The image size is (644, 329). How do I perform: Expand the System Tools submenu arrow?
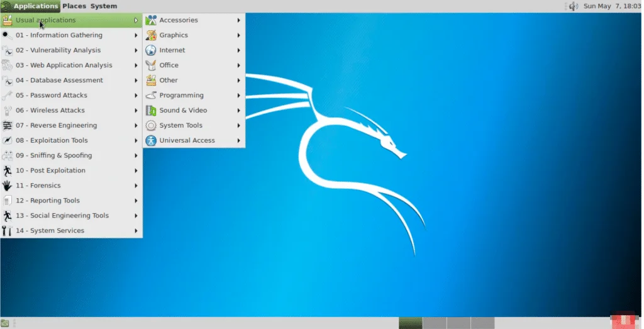pyautogui.click(x=238, y=126)
